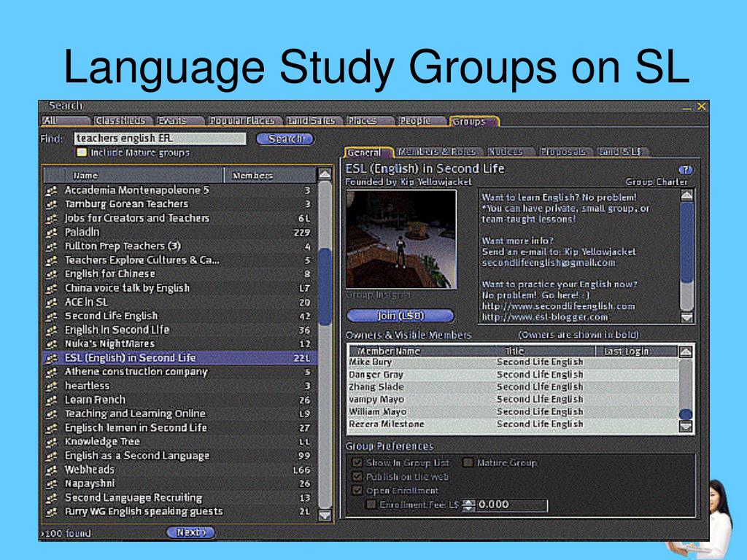
Task: Sort group list by Members column
Action: pyautogui.click(x=270, y=176)
